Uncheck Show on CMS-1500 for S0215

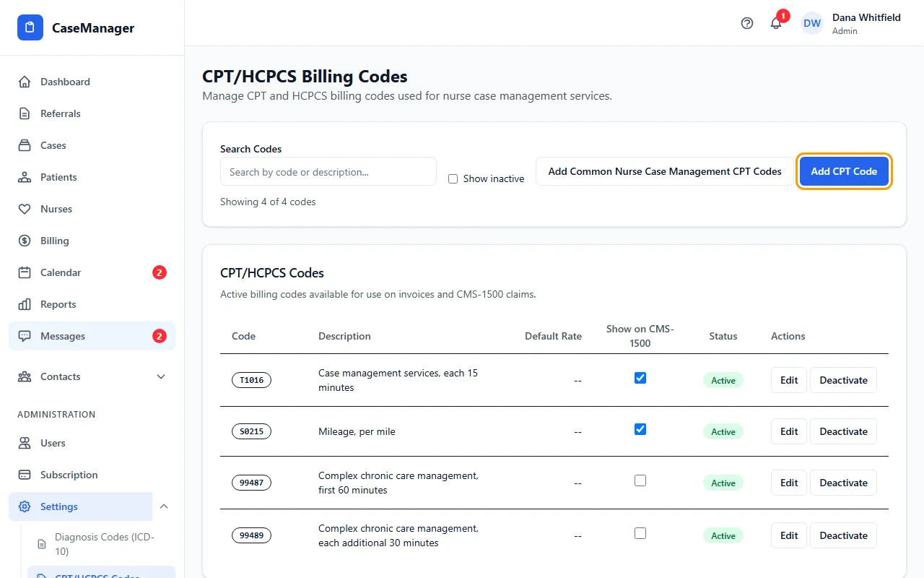click(x=640, y=429)
